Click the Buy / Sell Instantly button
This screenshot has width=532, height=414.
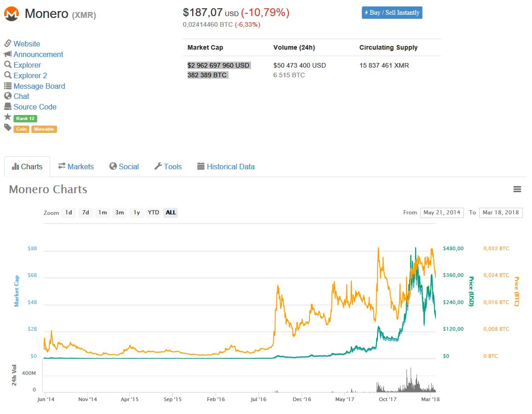(x=392, y=13)
